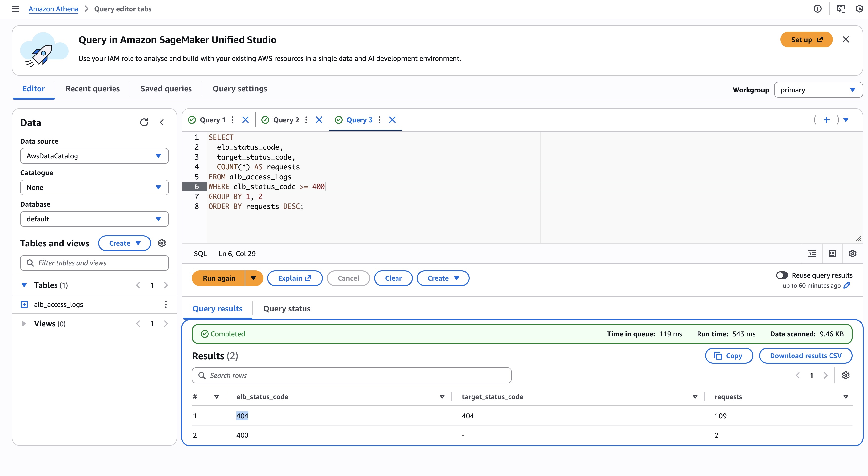Image resolution: width=868 pixels, height=476 pixels.
Task: Open editor preferences gear icon
Action: point(852,254)
